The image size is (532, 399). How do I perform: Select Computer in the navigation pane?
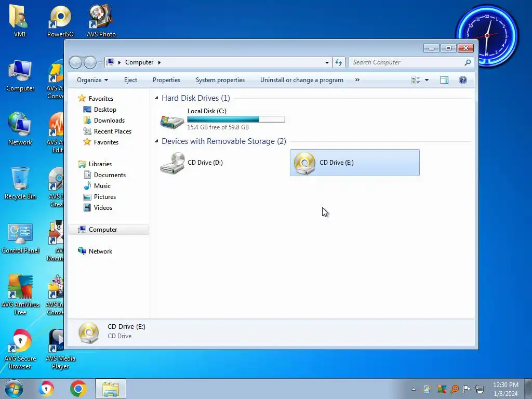coord(109,229)
